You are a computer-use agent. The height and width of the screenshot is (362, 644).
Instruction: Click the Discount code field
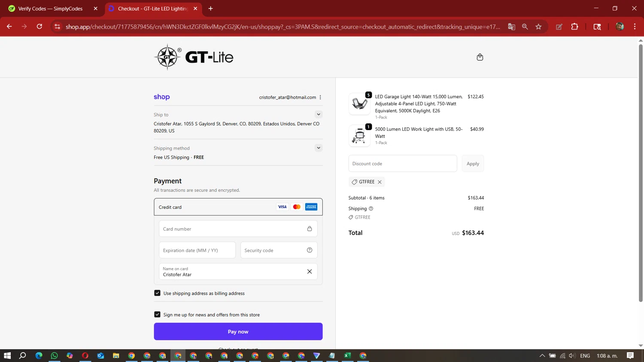403,163
